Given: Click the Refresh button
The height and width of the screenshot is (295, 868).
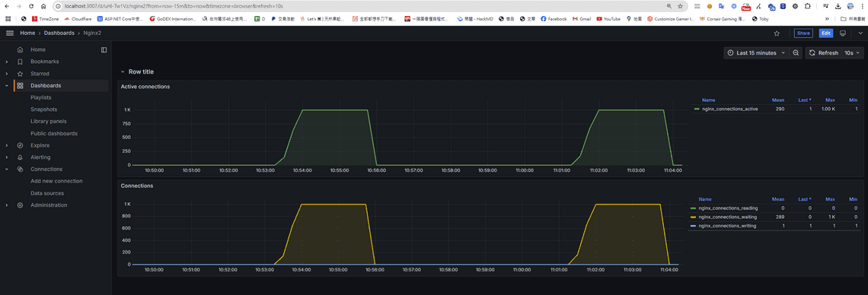Looking at the screenshot, I should [x=824, y=53].
